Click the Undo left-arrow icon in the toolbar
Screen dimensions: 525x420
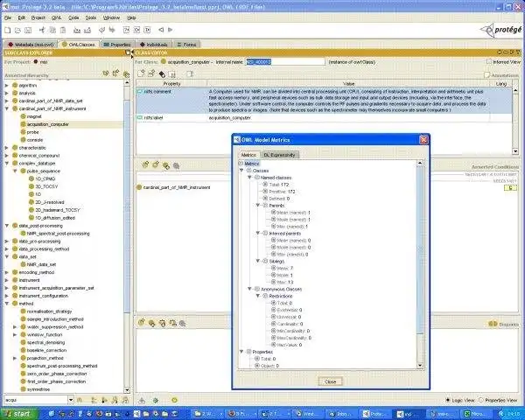click(x=102, y=30)
